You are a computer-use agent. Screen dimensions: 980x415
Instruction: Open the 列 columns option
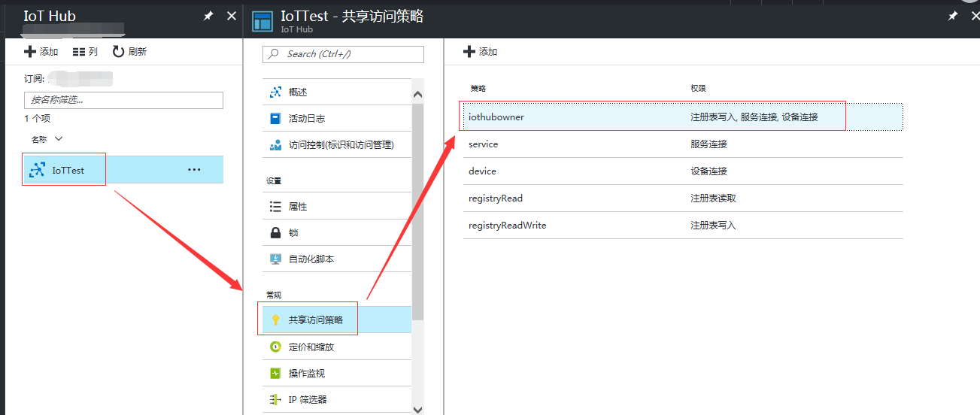click(86, 52)
